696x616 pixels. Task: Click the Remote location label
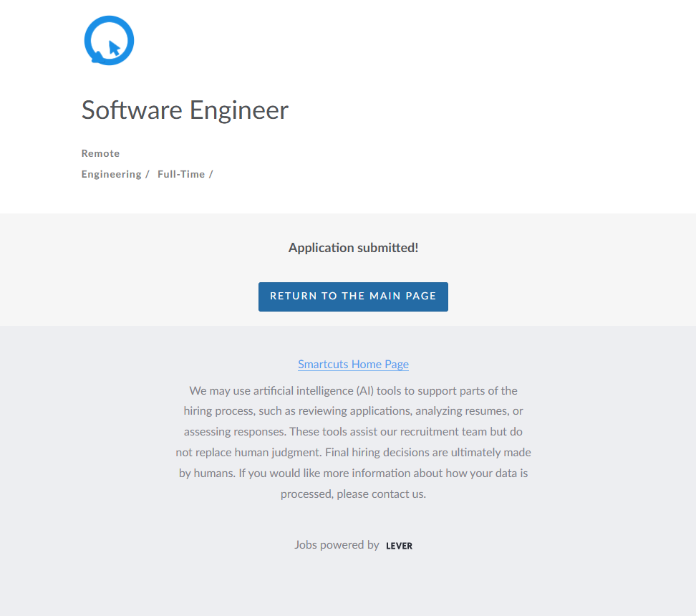(x=100, y=153)
